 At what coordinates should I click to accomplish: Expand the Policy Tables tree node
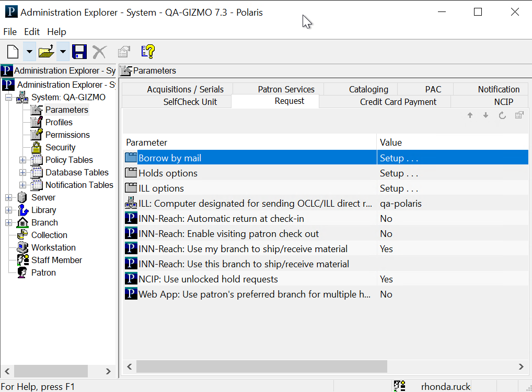(22, 160)
